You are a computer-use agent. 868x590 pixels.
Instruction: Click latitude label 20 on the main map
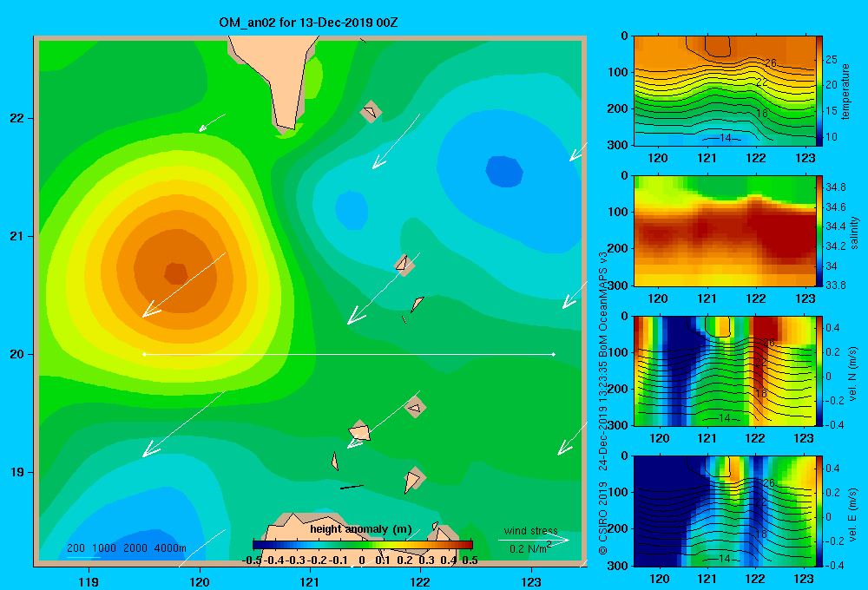17,354
